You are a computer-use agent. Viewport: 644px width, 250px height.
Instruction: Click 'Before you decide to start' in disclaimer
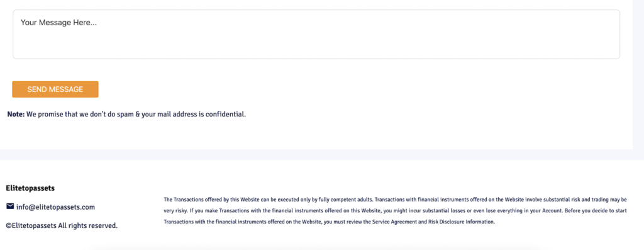[x=595, y=210]
